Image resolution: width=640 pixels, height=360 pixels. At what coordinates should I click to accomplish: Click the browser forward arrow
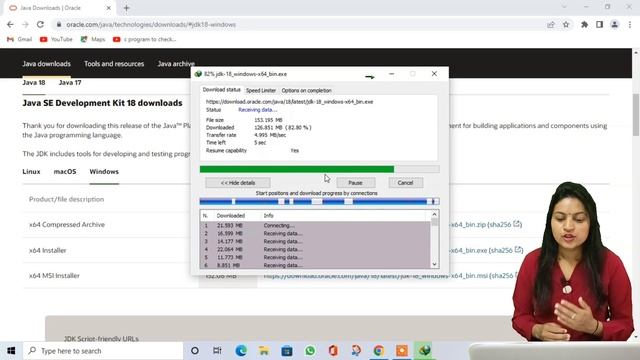coord(25,24)
